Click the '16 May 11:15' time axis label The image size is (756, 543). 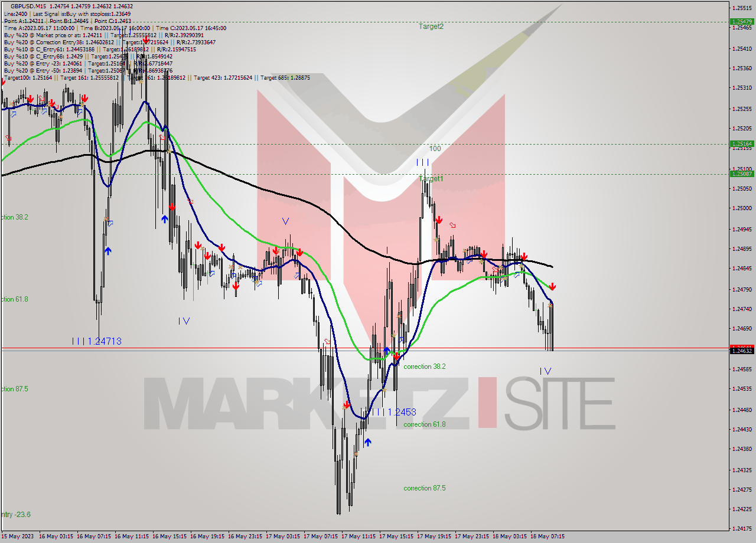132,537
